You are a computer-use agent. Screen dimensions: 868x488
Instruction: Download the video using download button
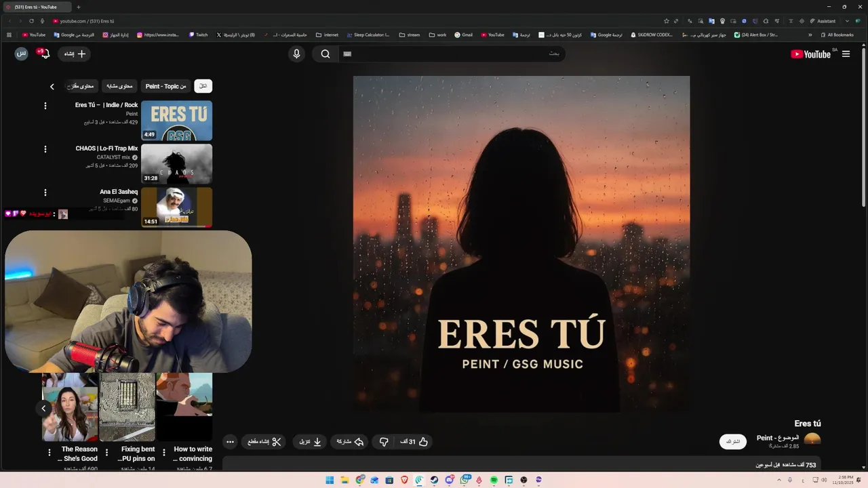tap(310, 442)
